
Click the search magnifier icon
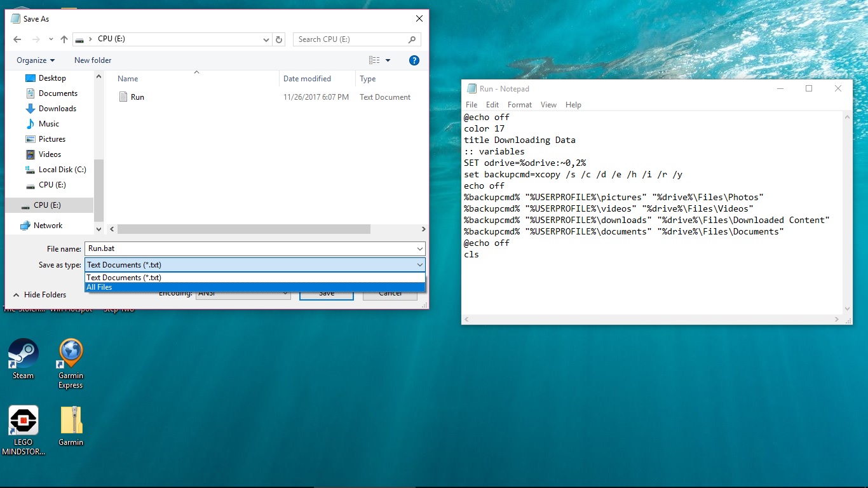pos(412,39)
